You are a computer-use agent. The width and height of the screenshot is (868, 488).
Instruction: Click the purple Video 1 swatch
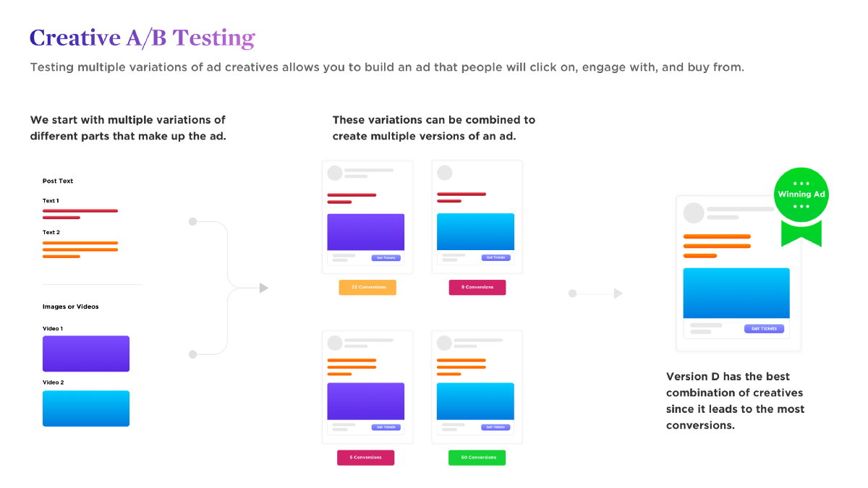click(86, 354)
